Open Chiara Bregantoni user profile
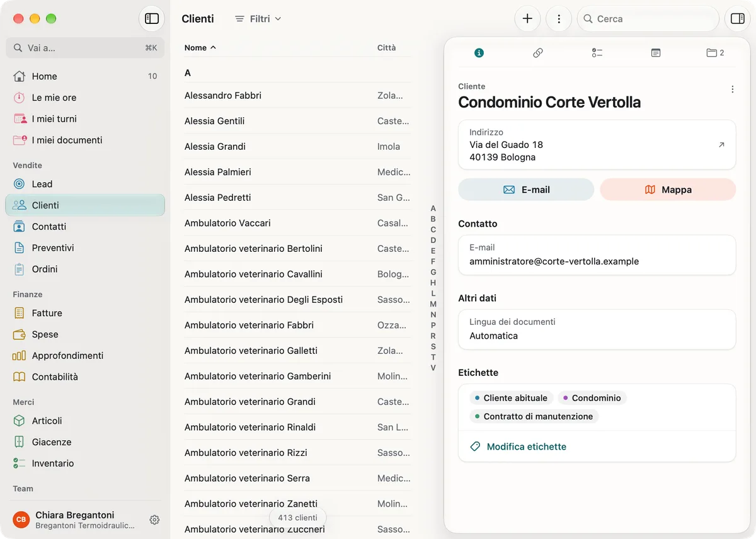 (76, 519)
